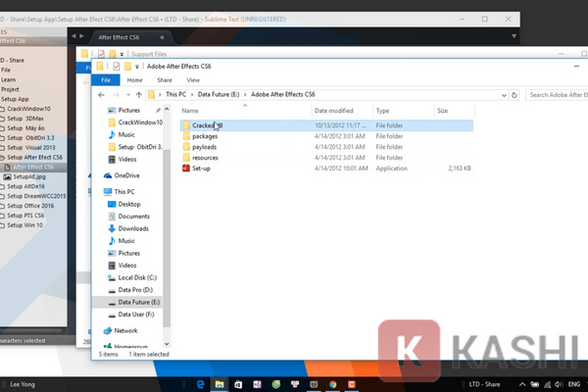588x392 pixels.
Task: Open the Set-up application file
Action: (200, 169)
